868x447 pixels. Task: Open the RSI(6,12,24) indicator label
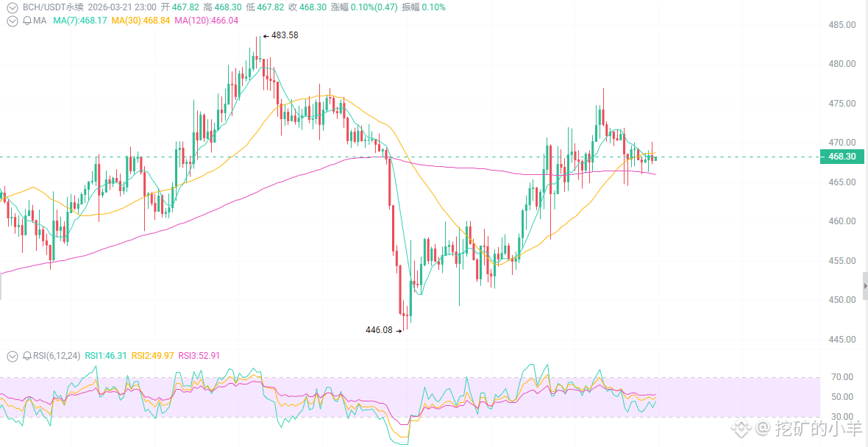pos(57,356)
